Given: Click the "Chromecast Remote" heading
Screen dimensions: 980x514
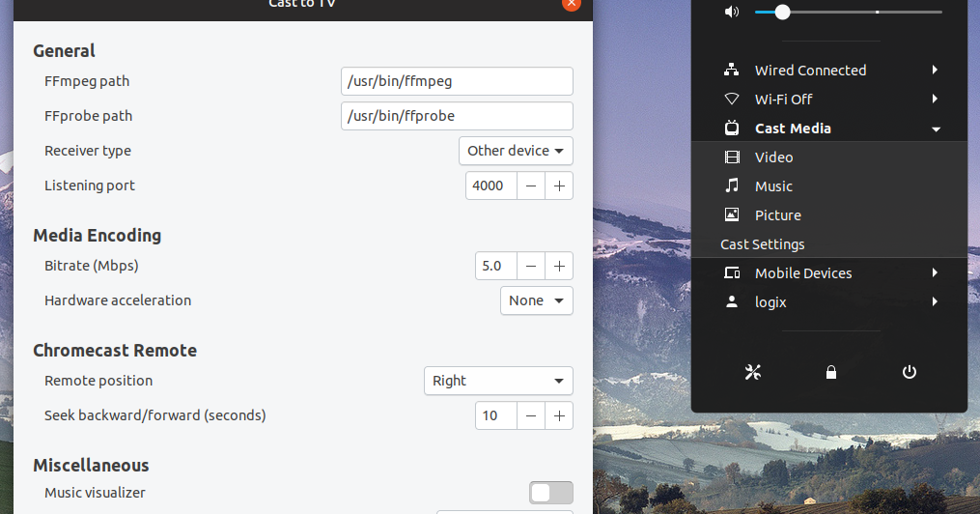Looking at the screenshot, I should point(115,350).
